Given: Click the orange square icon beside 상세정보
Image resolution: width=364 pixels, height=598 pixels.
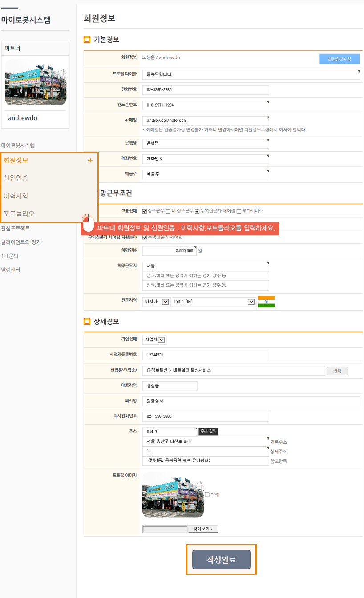Looking at the screenshot, I should (87, 322).
